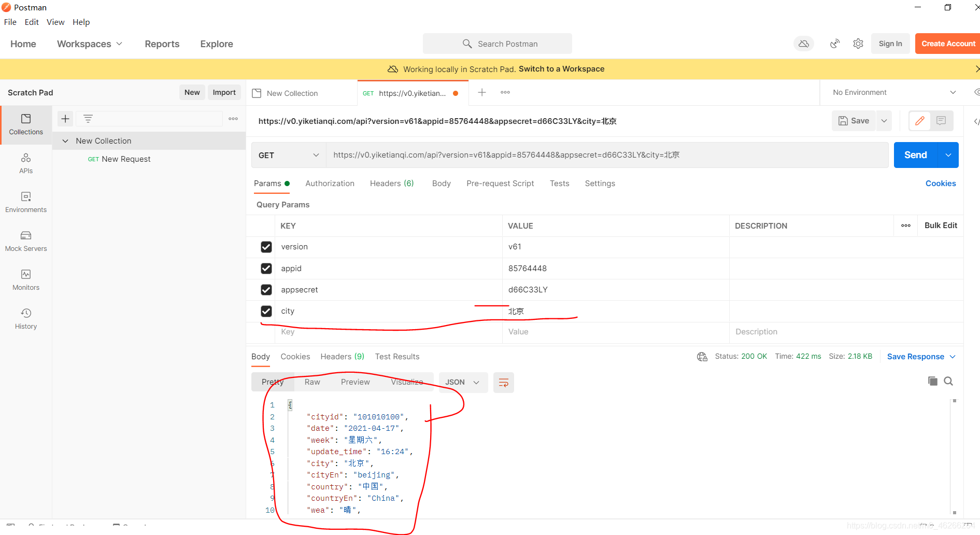Open the response Test Results tab

pyautogui.click(x=397, y=357)
